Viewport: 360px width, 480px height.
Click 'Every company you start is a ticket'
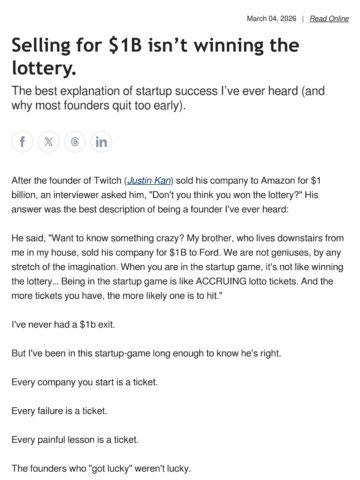[x=84, y=382]
